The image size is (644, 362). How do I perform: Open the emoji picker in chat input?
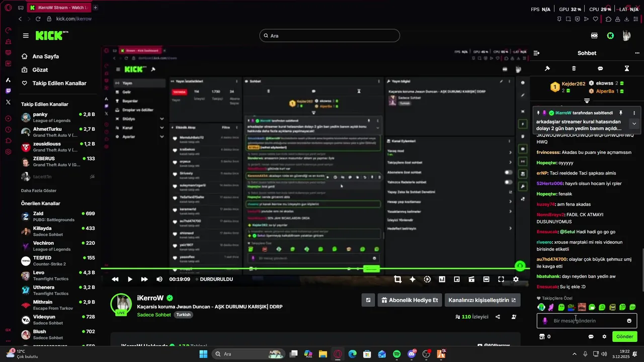pos(629,321)
